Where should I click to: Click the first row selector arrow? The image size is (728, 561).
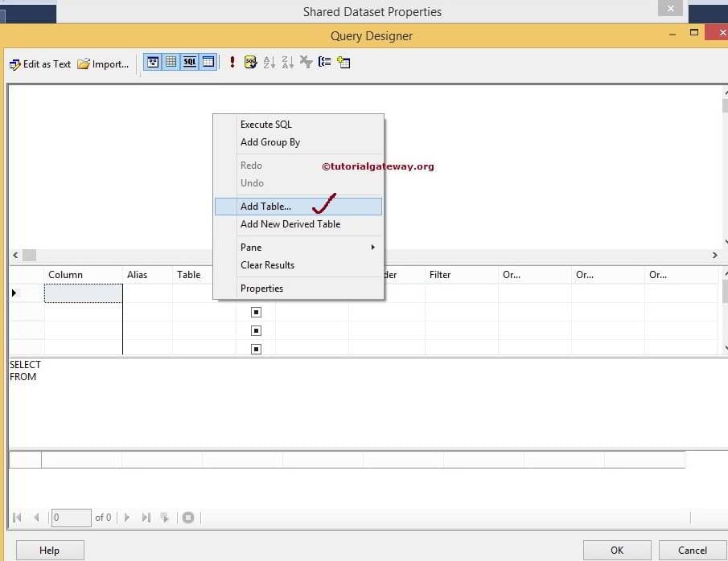coord(14,293)
